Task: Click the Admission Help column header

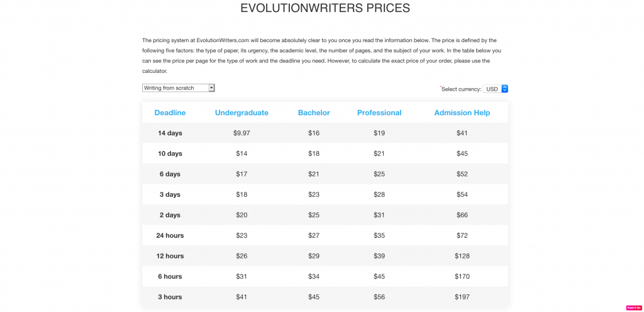Action: (x=462, y=113)
